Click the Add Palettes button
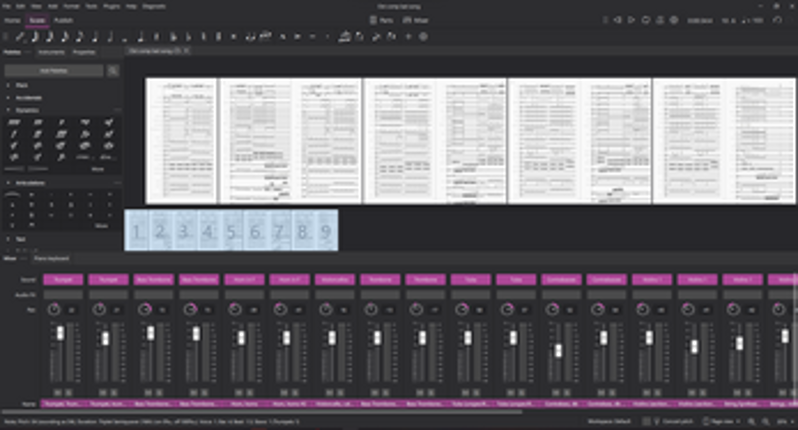This screenshot has height=430, width=798. pos(53,71)
